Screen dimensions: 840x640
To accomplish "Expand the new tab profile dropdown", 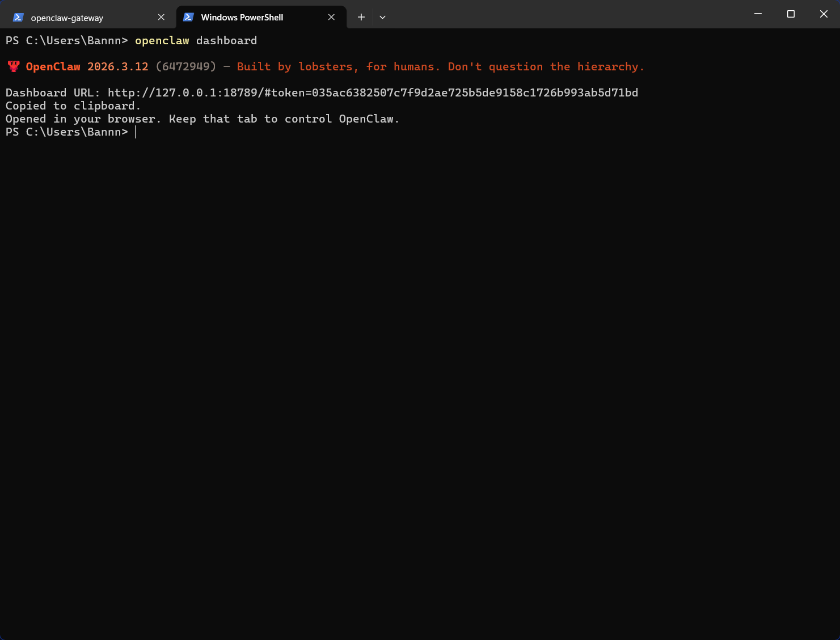I will tap(382, 18).
